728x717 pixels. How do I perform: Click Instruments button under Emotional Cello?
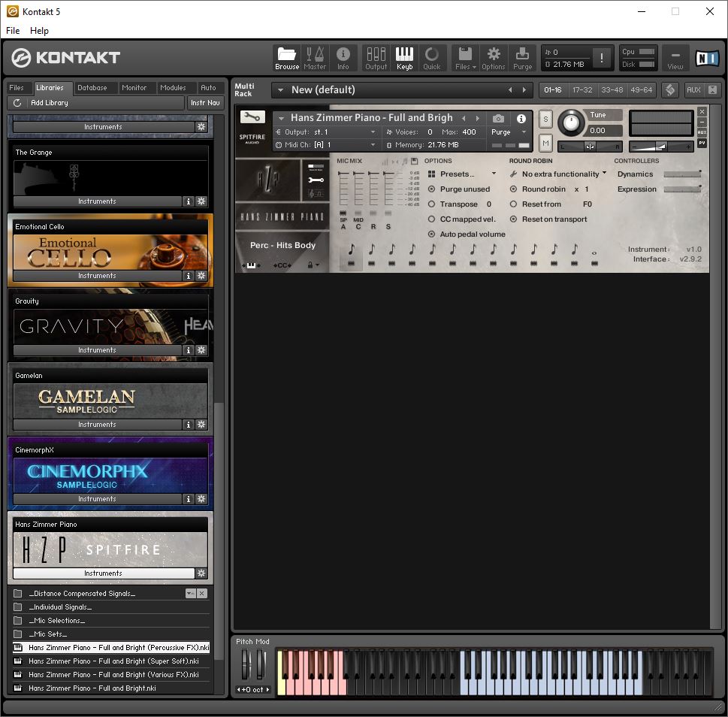97,275
